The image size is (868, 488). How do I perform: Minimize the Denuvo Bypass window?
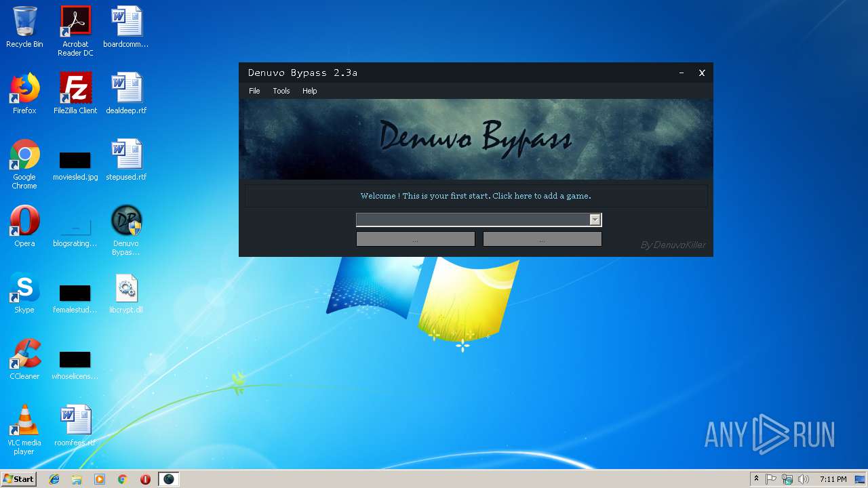tap(682, 73)
